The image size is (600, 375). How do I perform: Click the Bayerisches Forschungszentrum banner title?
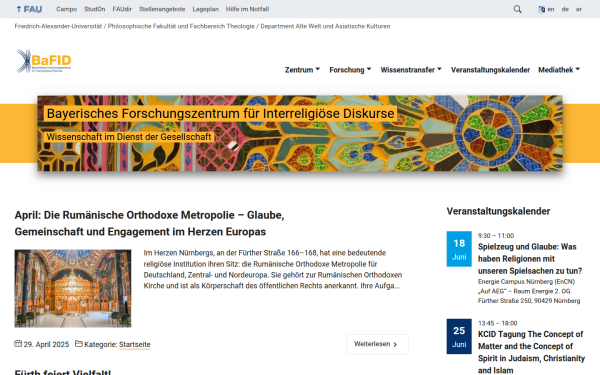220,113
